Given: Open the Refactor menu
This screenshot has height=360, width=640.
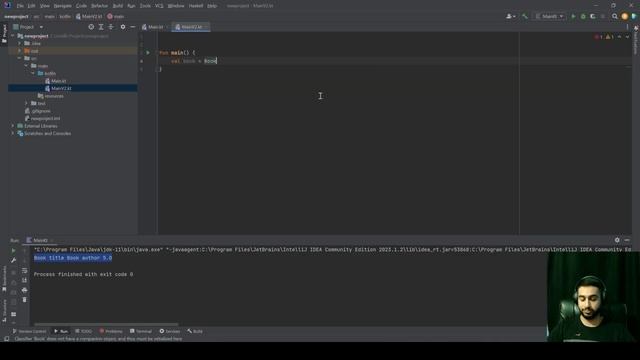Looking at the screenshot, I should [x=99, y=6].
